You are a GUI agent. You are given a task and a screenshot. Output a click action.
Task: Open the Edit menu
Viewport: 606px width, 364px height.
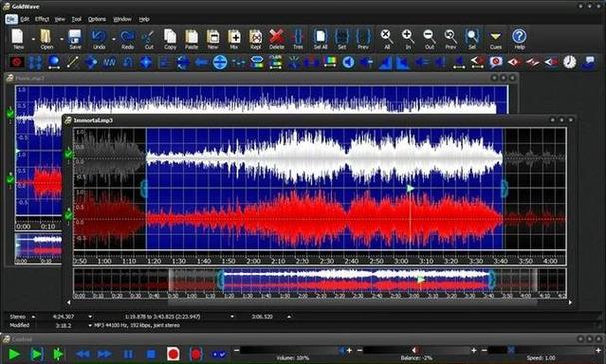(x=25, y=19)
